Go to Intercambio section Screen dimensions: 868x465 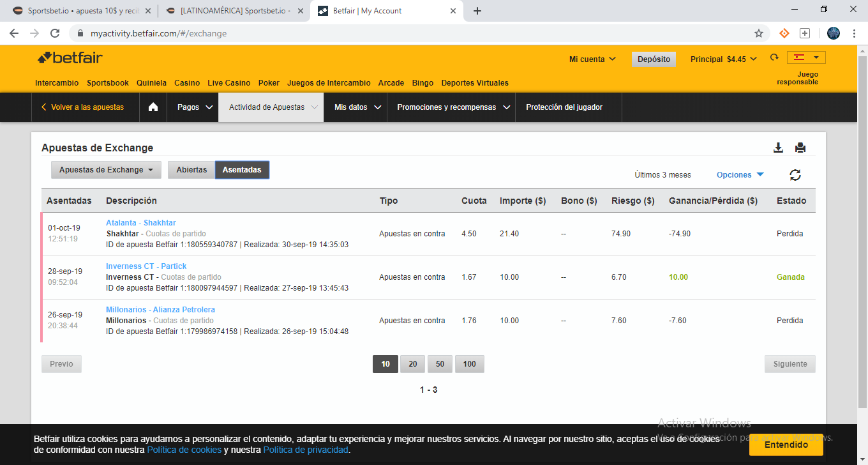57,83
